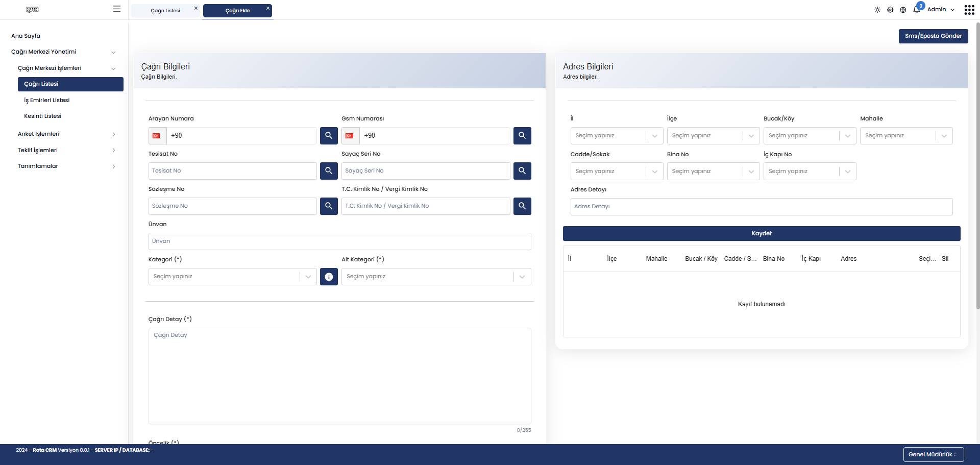Expand Tanımlamalar menu
The width and height of the screenshot is (980, 465).
tap(67, 166)
